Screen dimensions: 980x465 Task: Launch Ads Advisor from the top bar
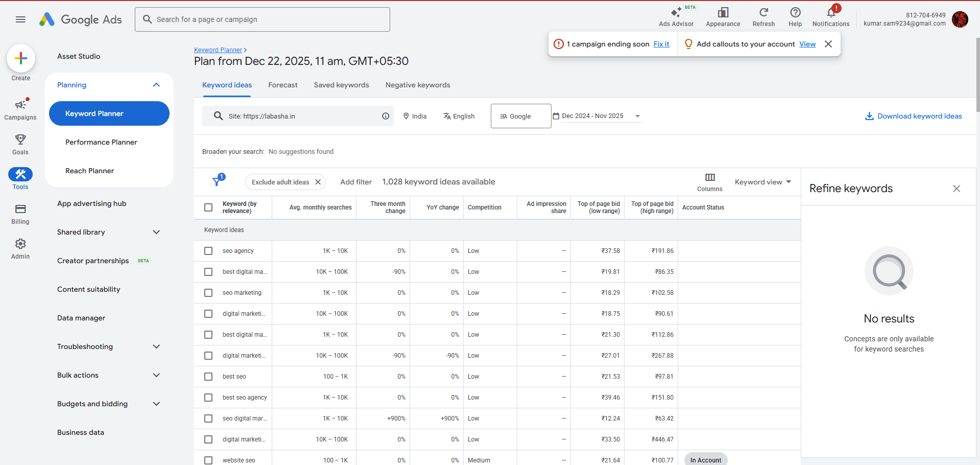click(x=676, y=13)
